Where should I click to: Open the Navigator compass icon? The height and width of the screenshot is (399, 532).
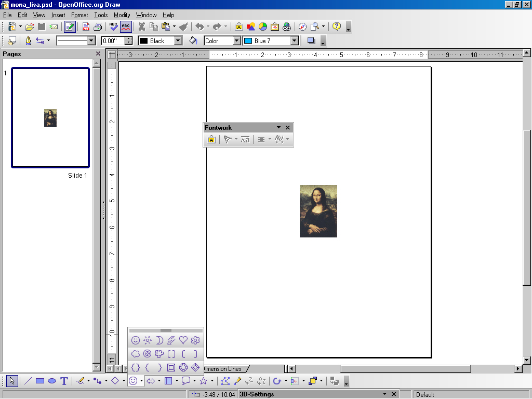click(302, 26)
